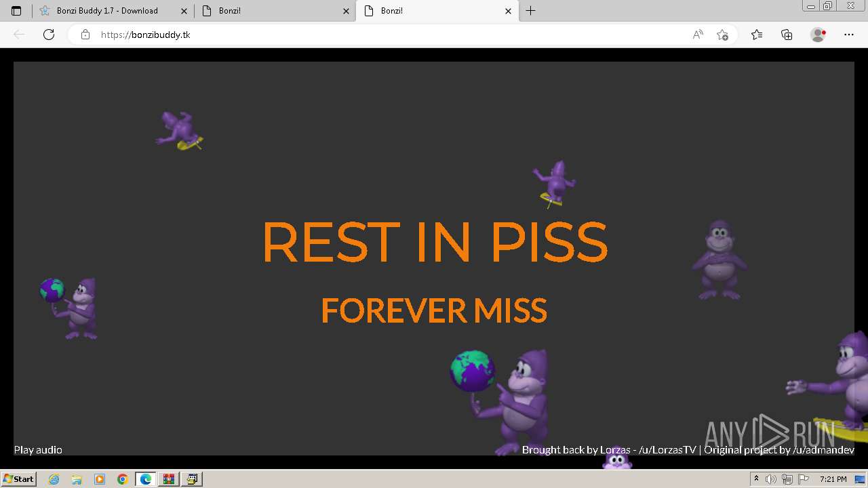Click the 7:21 PM taskbar clock
This screenshot has width=868, height=488.
(833, 479)
